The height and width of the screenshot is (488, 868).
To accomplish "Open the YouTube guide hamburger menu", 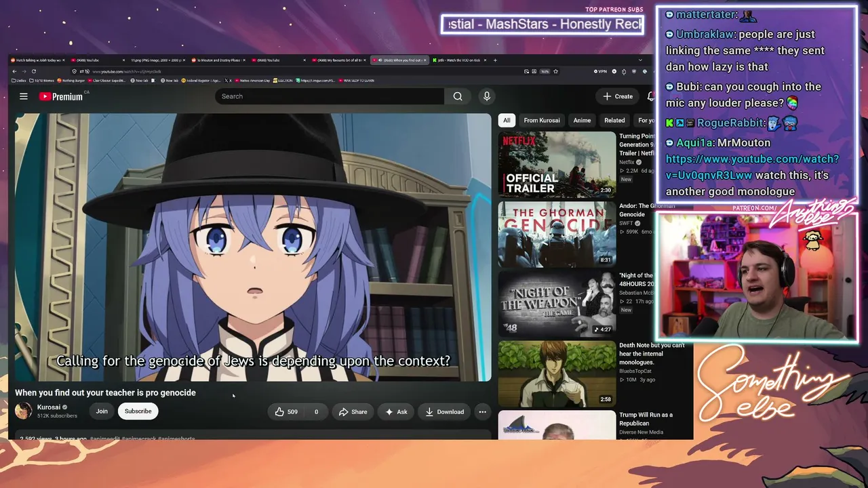I will pos(24,96).
